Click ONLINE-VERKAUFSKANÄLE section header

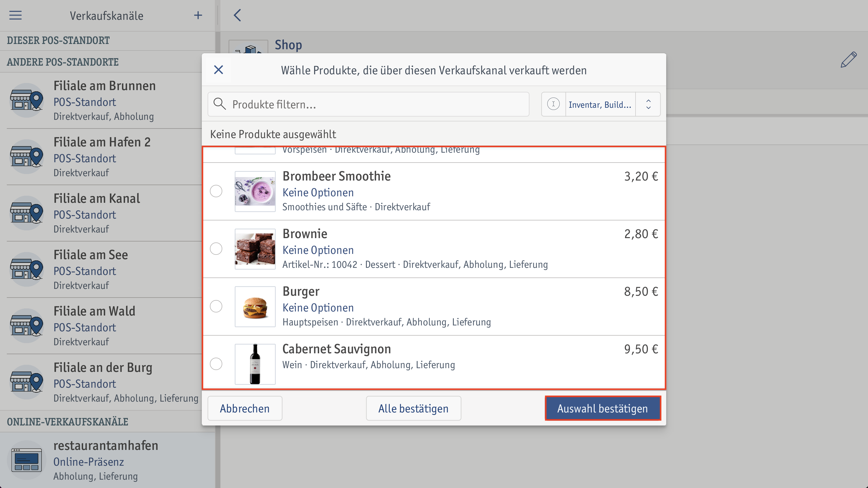(67, 422)
